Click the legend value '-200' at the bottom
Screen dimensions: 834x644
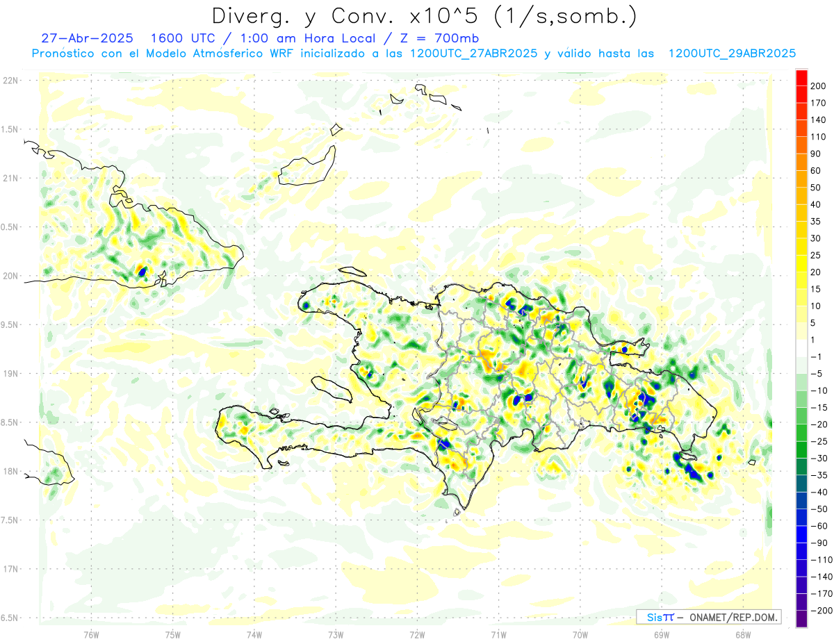click(x=821, y=611)
